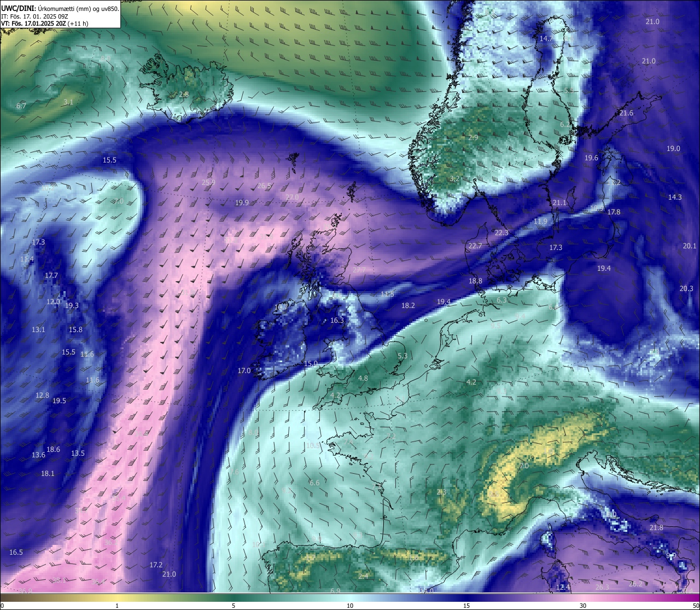The image size is (700, 610).
Task: Click the 6.6 value over Bay of Biscay
Action: pos(314,483)
